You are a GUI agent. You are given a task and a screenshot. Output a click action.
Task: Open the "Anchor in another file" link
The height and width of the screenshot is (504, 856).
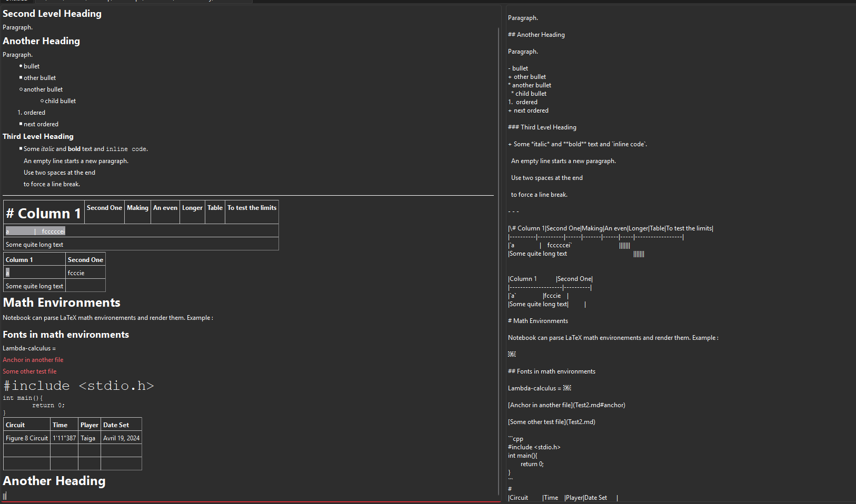point(33,360)
